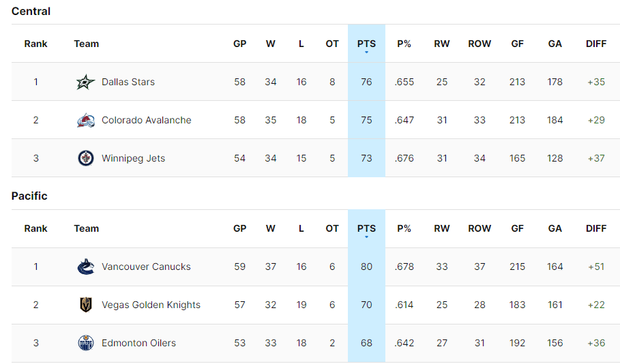This screenshot has width=620, height=364.
Task: Sort Central table by Team header
Action: click(x=87, y=44)
